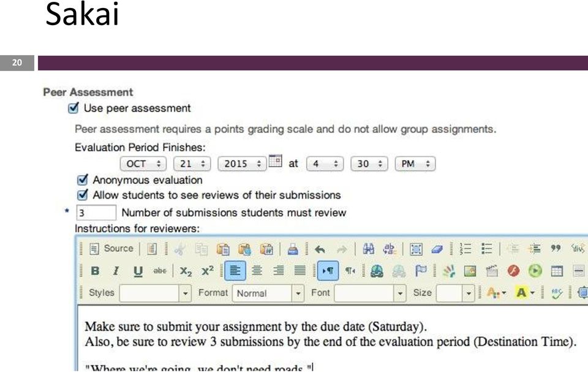Click the number of submissions field
The image size is (588, 372).
96,213
